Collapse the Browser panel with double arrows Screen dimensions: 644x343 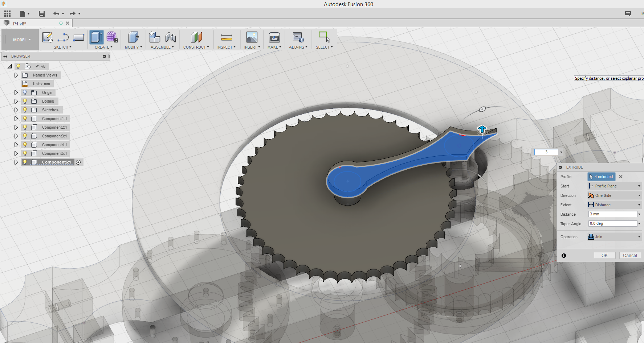tap(5, 56)
